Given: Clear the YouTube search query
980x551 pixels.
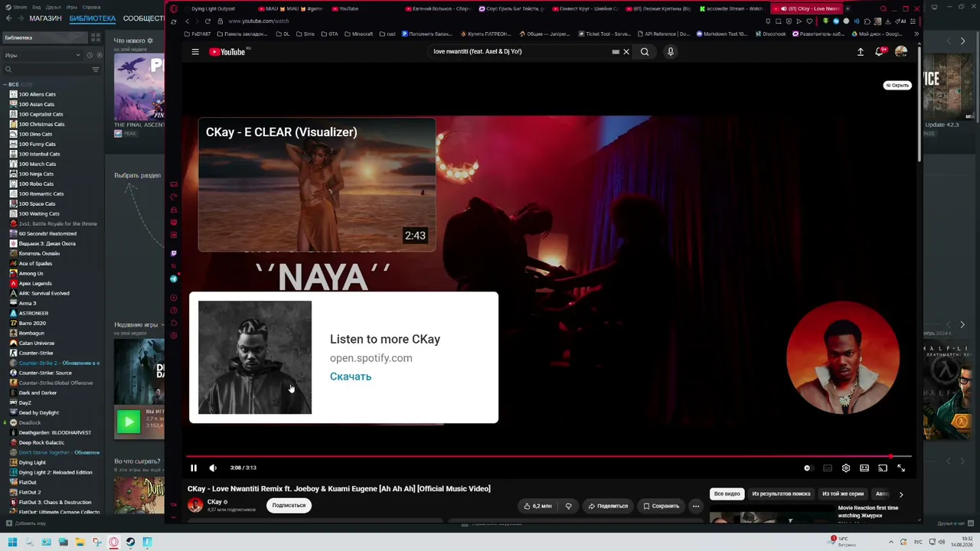Looking at the screenshot, I should [x=626, y=52].
